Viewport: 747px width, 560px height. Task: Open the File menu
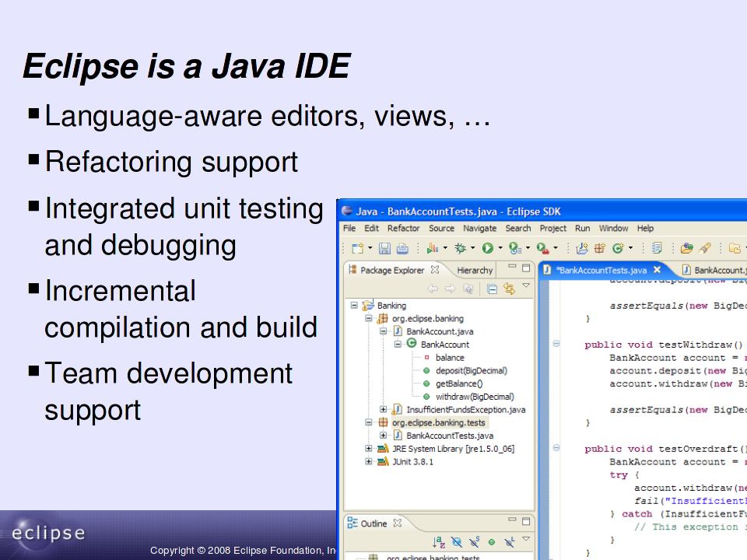pos(349,229)
